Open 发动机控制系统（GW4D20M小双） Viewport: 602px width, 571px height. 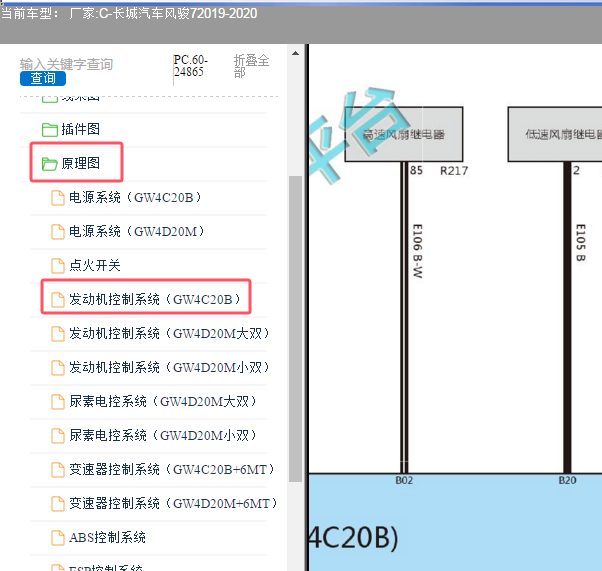click(169, 367)
